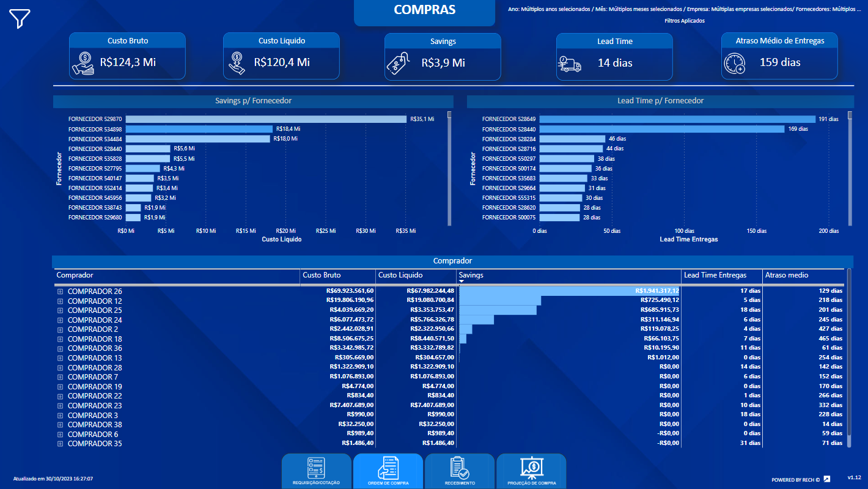This screenshot has width=868, height=489.
Task: Go to the Requisição/Cotação page tab
Action: coord(316,471)
